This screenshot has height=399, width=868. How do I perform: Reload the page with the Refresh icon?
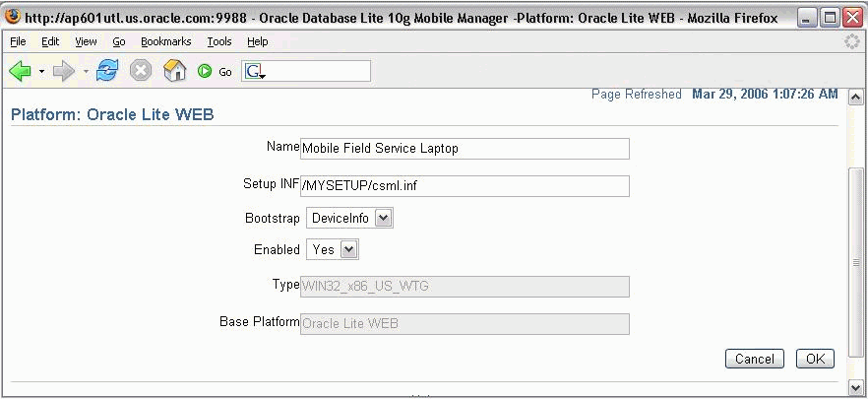point(107,72)
